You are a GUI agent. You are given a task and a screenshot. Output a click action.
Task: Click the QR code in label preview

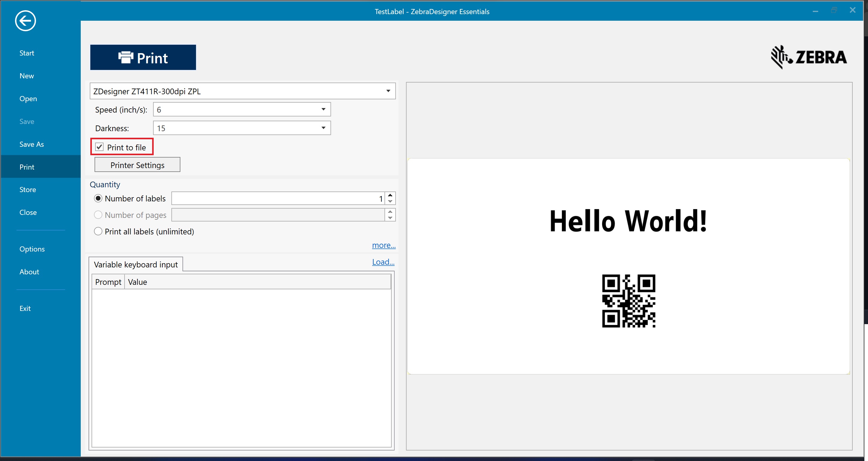628,301
